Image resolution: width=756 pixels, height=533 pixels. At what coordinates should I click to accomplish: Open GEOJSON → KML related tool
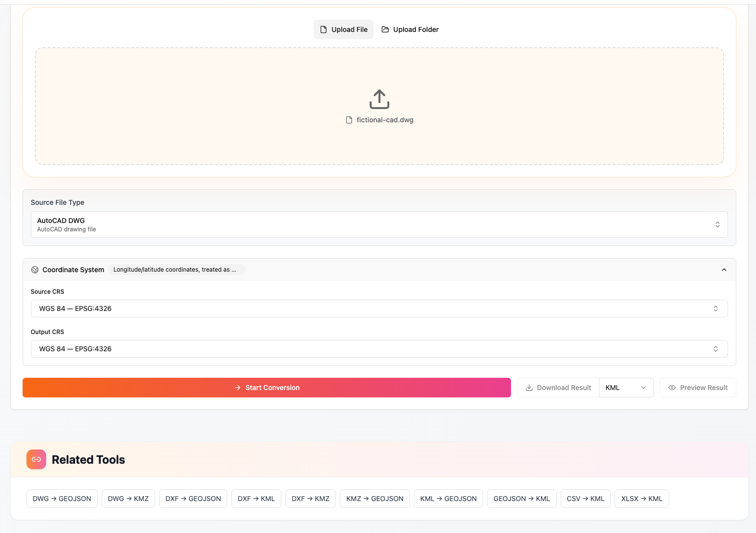521,499
